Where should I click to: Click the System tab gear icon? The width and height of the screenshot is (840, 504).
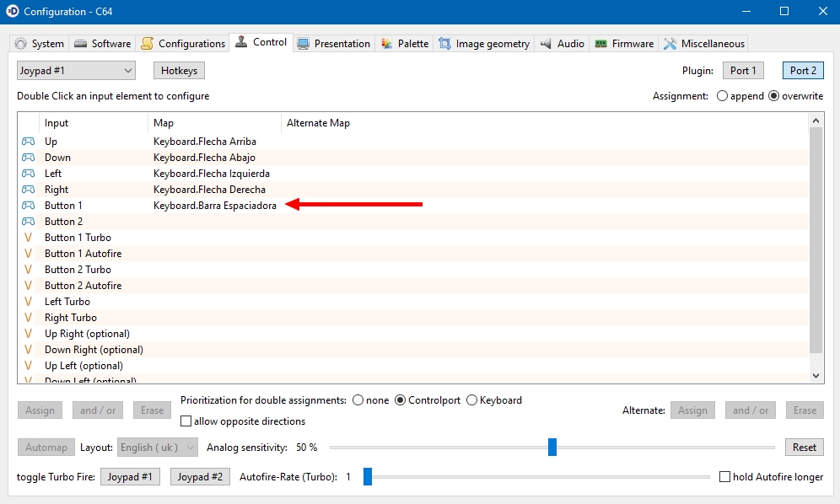(20, 44)
